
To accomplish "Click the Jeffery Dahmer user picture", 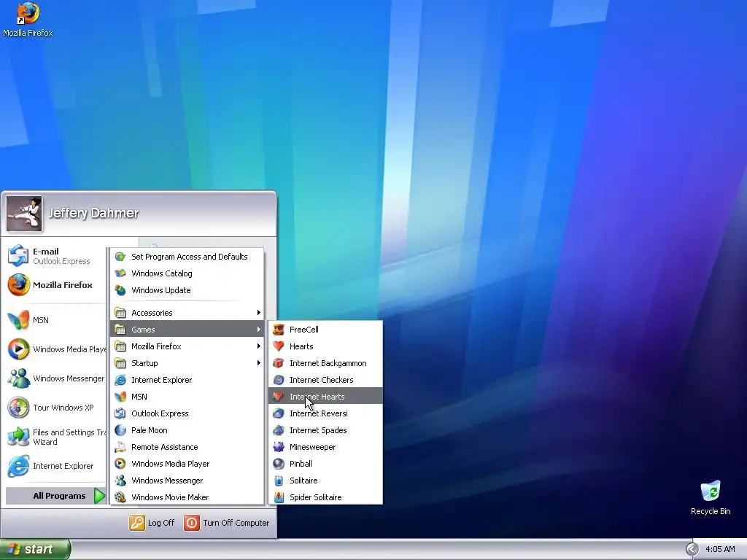I will click(x=24, y=214).
